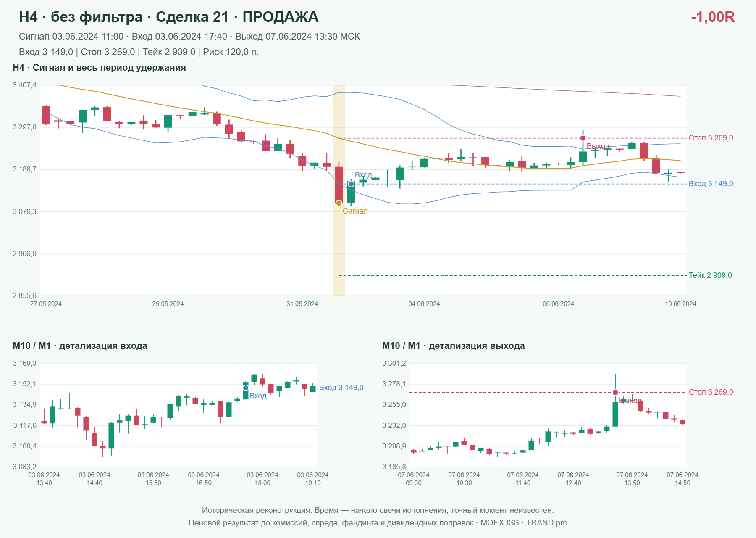Click the blue Вход marker dot on the H4 chart

point(351,184)
